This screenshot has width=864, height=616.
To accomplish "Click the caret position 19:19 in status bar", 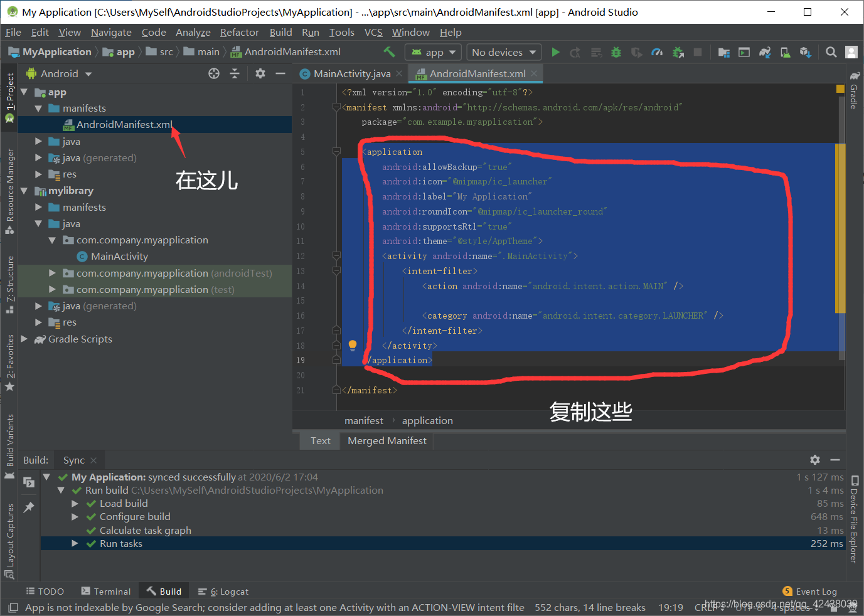I will (x=671, y=607).
